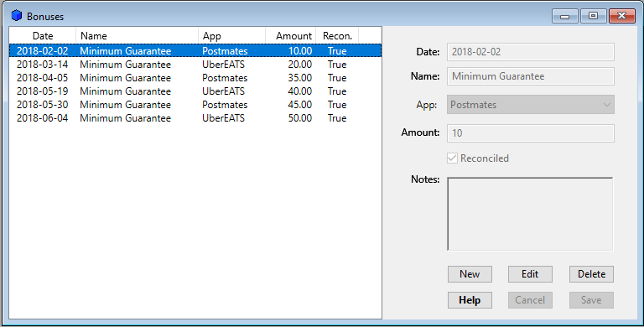The height and width of the screenshot is (327, 644).
Task: Click the 20.00 amount cell
Action: pyautogui.click(x=300, y=65)
